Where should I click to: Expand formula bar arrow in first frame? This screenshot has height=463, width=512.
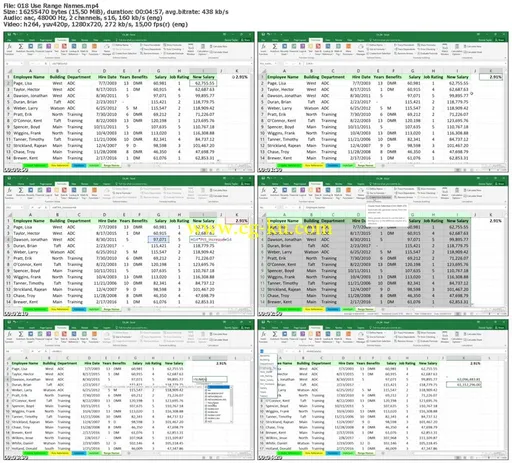click(x=251, y=63)
